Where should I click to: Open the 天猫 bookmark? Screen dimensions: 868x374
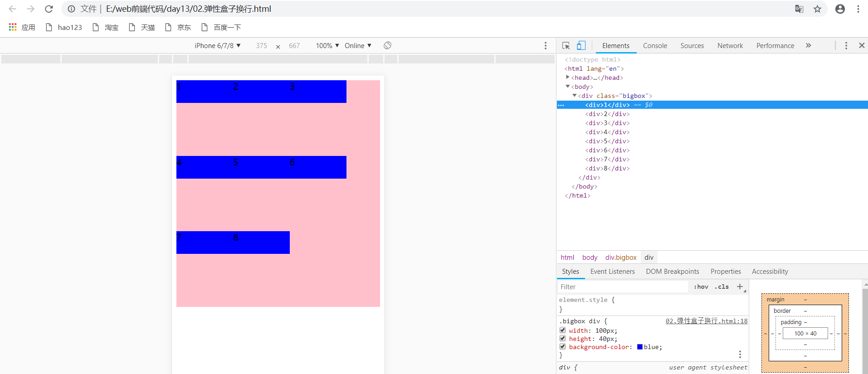tap(141, 27)
